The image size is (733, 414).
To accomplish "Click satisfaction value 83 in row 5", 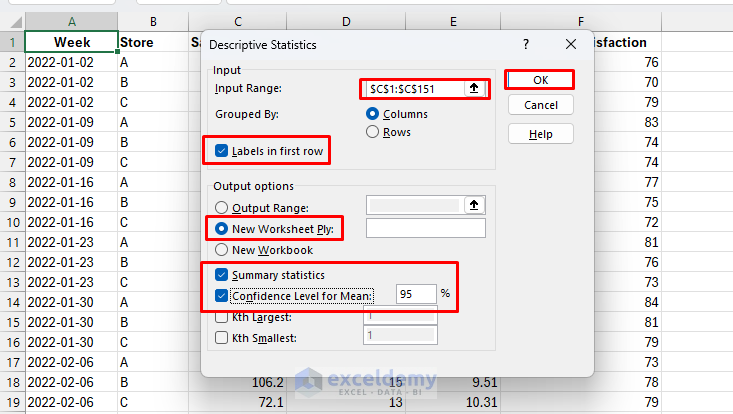I will coord(627,122).
